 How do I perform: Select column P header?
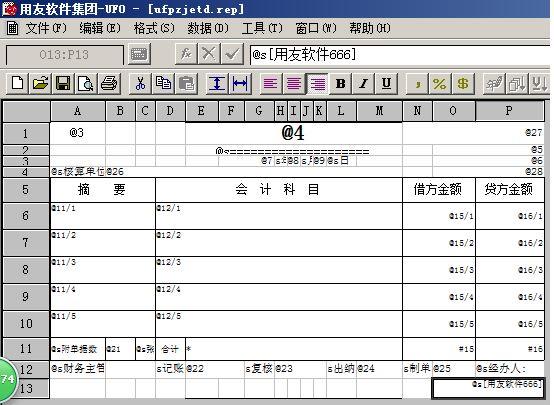coord(509,111)
